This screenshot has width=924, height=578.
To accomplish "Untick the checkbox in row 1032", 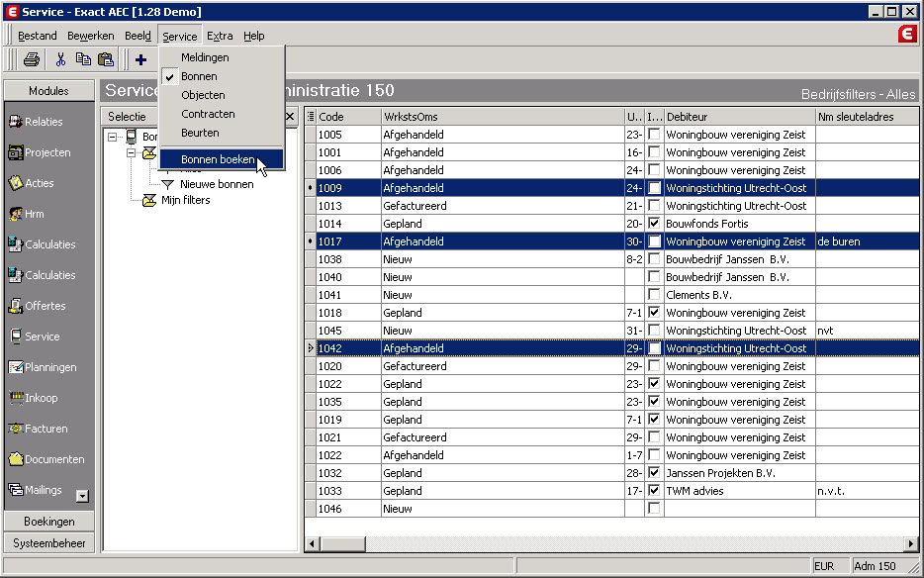I will [x=654, y=473].
